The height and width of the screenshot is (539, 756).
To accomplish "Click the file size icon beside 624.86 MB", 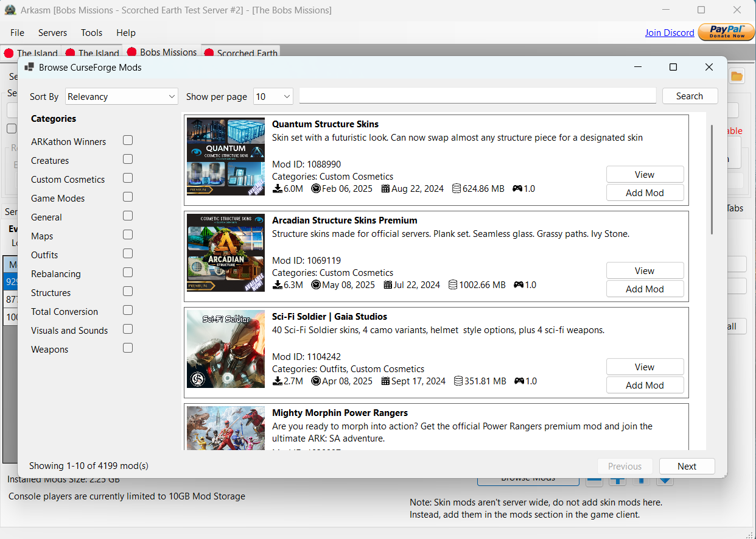I will (457, 189).
